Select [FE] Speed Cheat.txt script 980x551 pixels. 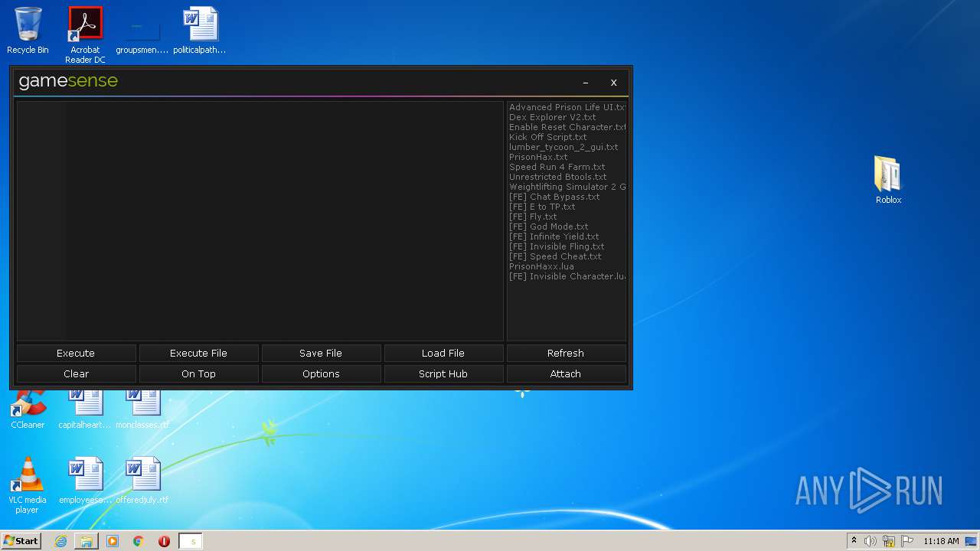pyautogui.click(x=555, y=256)
